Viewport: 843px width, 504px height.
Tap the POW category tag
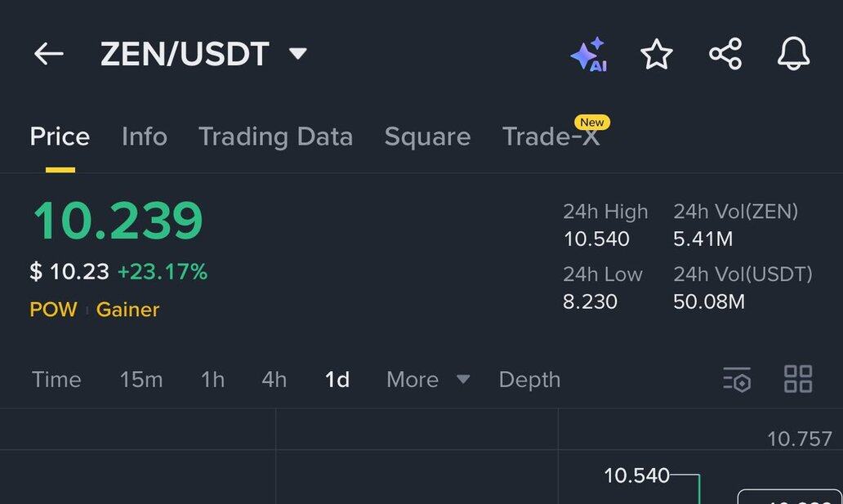[x=53, y=310]
